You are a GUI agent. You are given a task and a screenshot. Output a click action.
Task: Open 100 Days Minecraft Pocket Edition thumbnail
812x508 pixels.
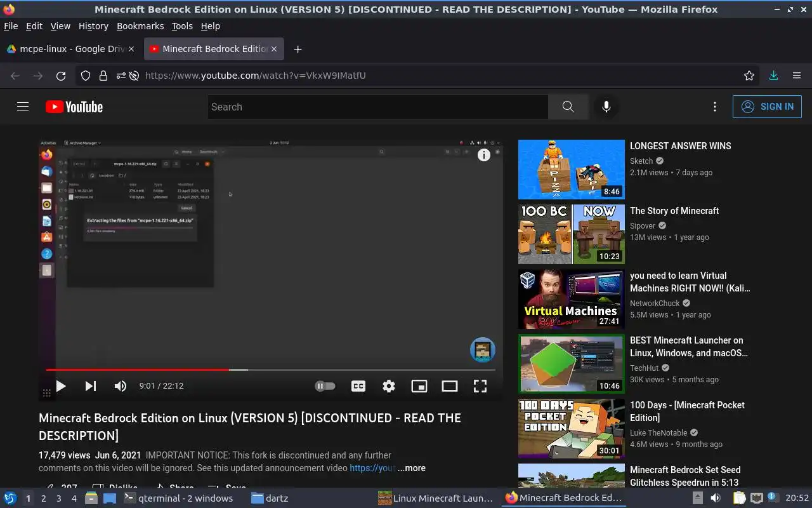click(572, 429)
